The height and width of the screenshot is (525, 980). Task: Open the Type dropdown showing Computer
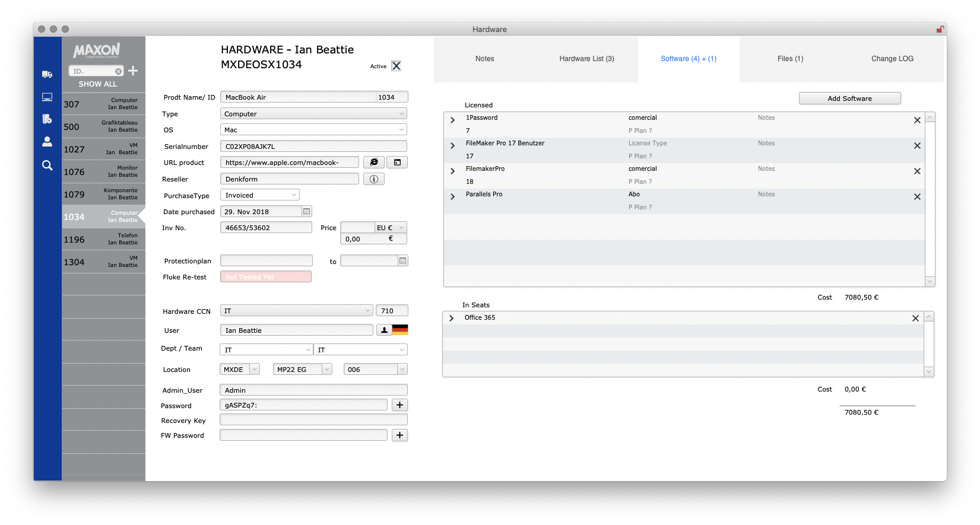tap(313, 114)
